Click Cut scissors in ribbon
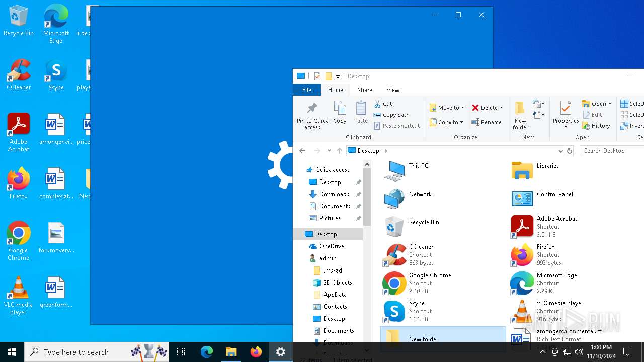The height and width of the screenshot is (362, 644). (x=383, y=104)
